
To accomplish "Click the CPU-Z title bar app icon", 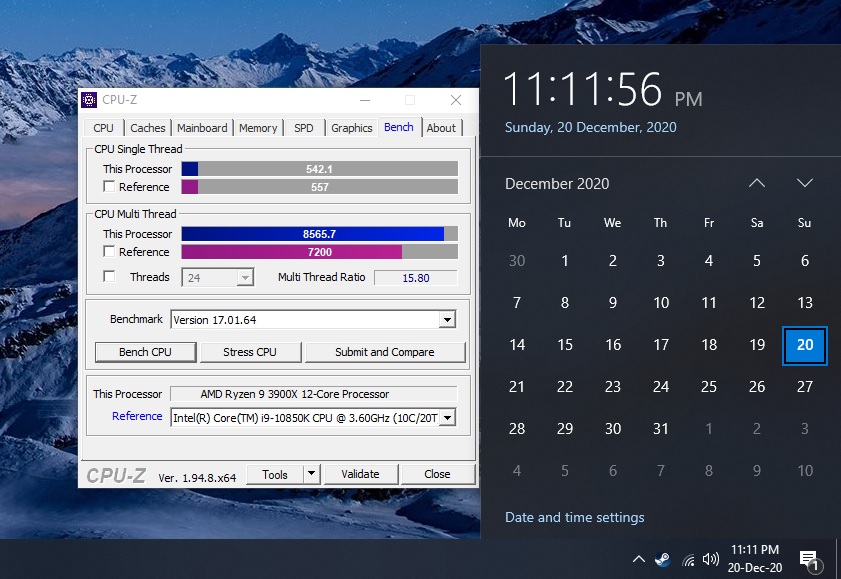I will tap(89, 100).
